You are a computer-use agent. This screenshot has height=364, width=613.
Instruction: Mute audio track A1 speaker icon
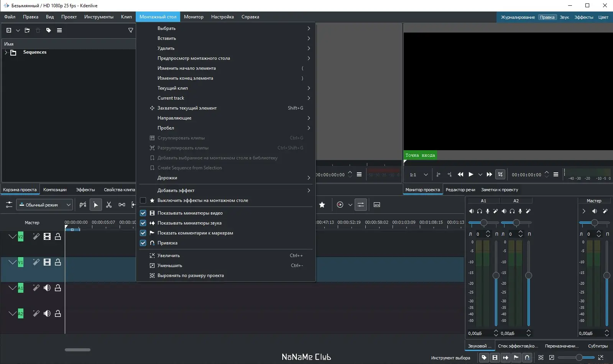[x=47, y=288]
